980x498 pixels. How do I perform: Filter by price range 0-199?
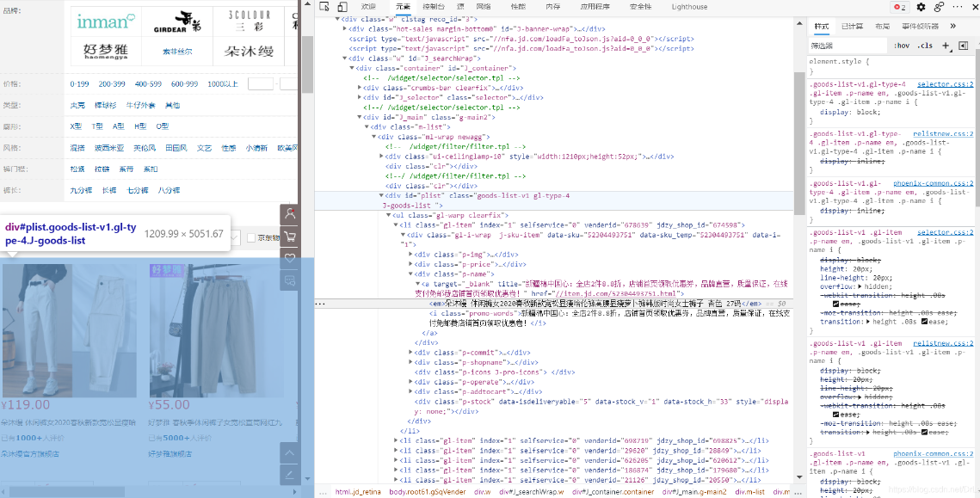[80, 83]
